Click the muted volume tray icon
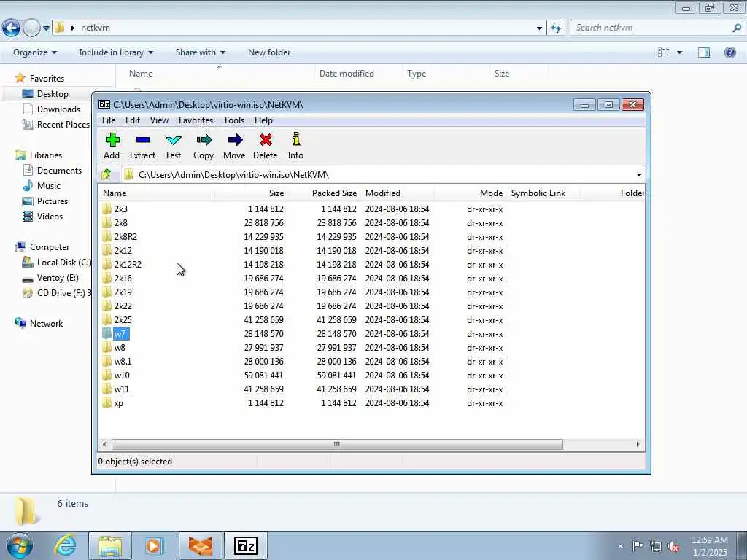Viewport: 747px width, 560px height. [x=674, y=546]
